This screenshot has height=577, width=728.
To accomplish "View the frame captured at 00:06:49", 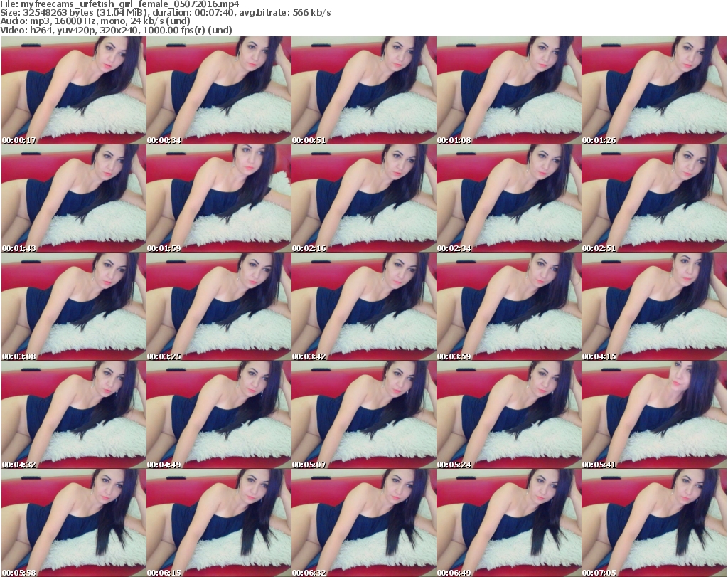I will (x=509, y=523).
